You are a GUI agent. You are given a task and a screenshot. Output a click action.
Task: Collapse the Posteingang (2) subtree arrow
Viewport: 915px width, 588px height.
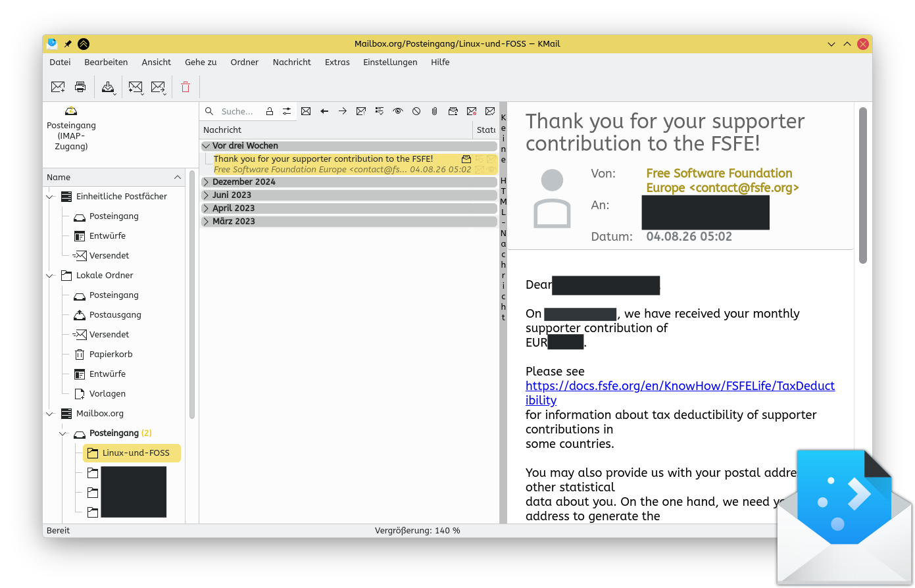pos(63,433)
